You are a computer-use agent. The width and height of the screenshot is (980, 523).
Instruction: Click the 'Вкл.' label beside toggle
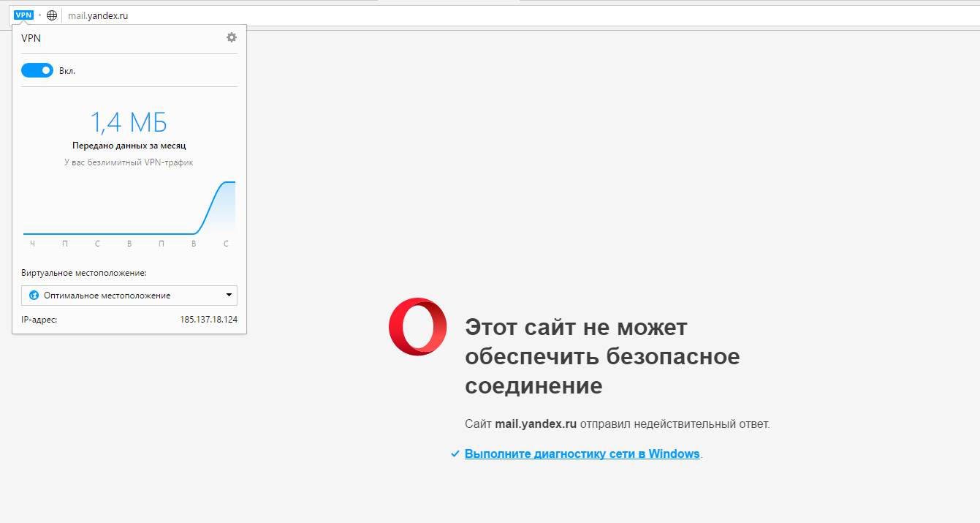coord(67,71)
